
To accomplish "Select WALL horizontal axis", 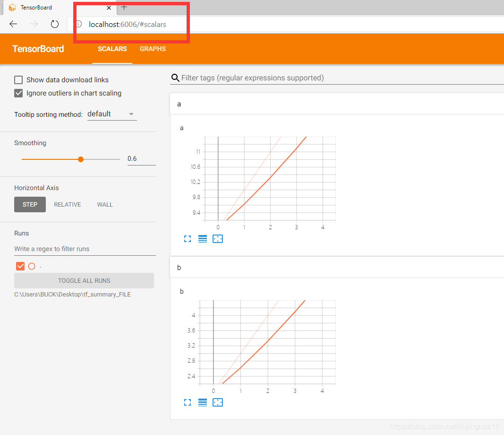I will click(105, 205).
